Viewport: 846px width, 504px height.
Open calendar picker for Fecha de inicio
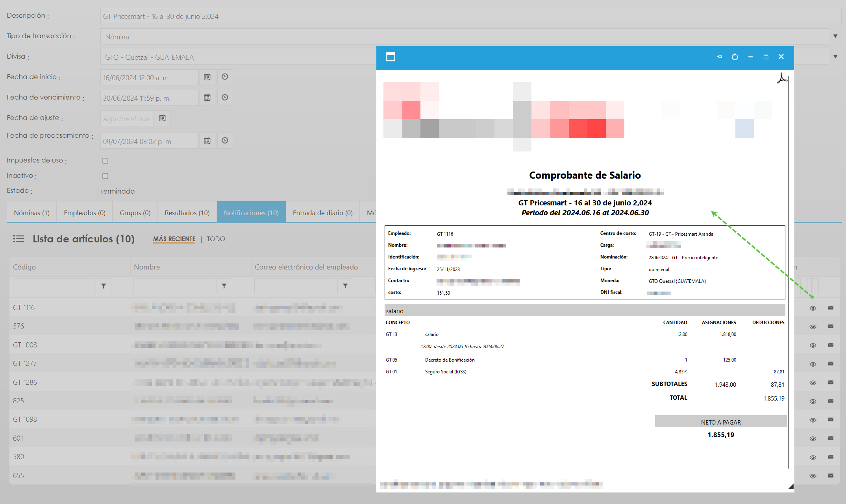207,77
